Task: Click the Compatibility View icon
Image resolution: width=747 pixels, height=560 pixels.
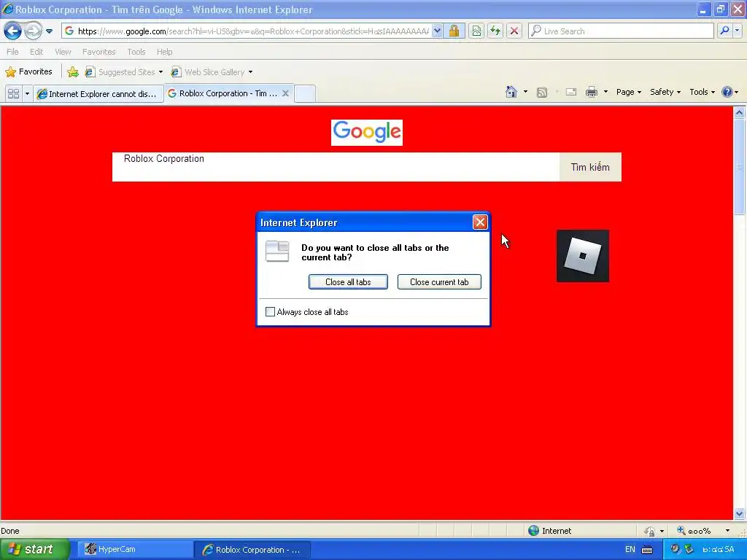Action: (476, 31)
